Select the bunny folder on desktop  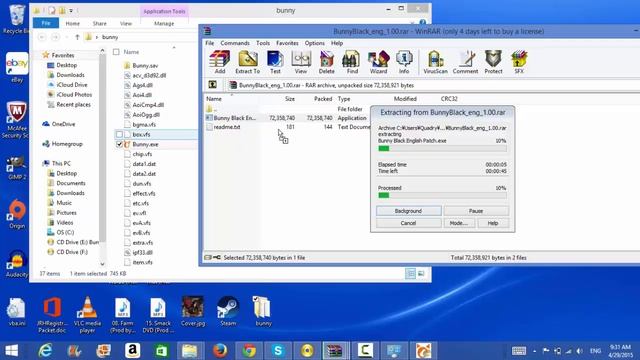coord(263,311)
